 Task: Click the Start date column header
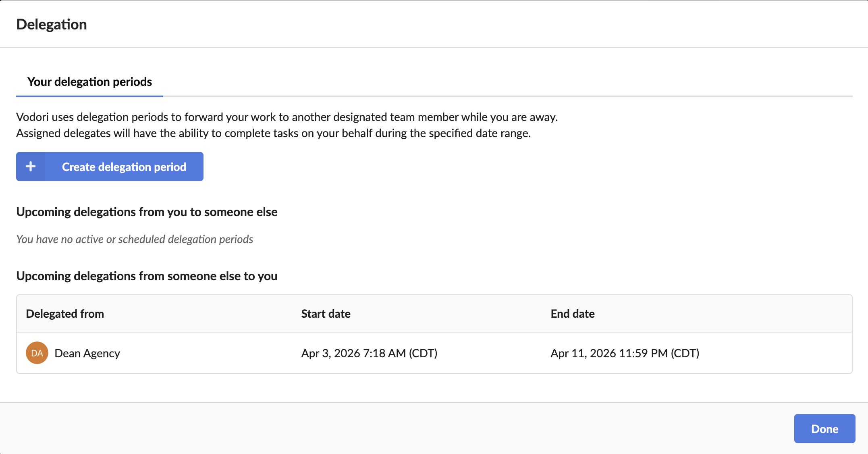[x=326, y=314]
